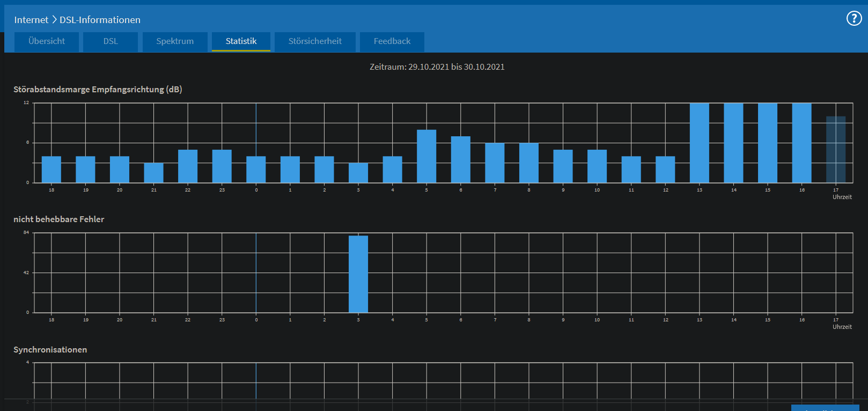Click the SNR margin bar at hour 6
Screen dimensions: 868x411
[x=461, y=159]
